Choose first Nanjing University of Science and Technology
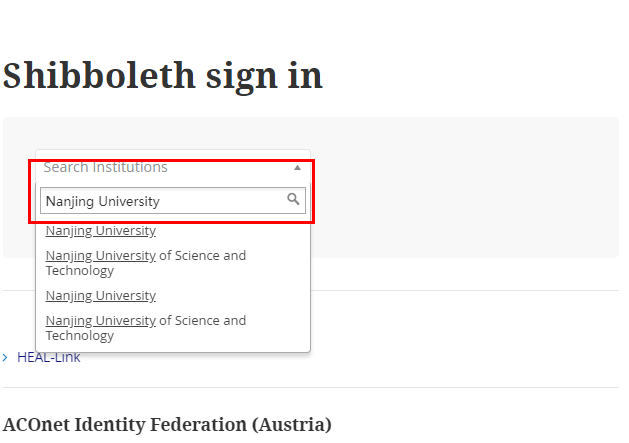The image size is (629, 443). 145,263
